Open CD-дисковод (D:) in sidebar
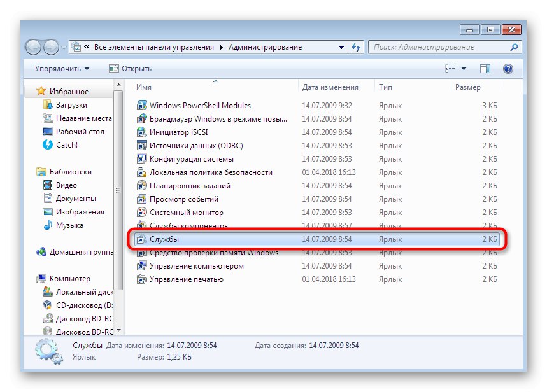The width and height of the screenshot is (547, 392). click(x=78, y=305)
